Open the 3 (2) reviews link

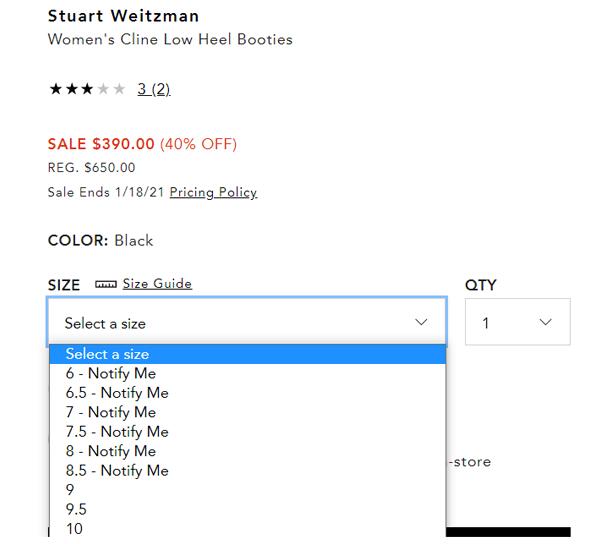[154, 89]
